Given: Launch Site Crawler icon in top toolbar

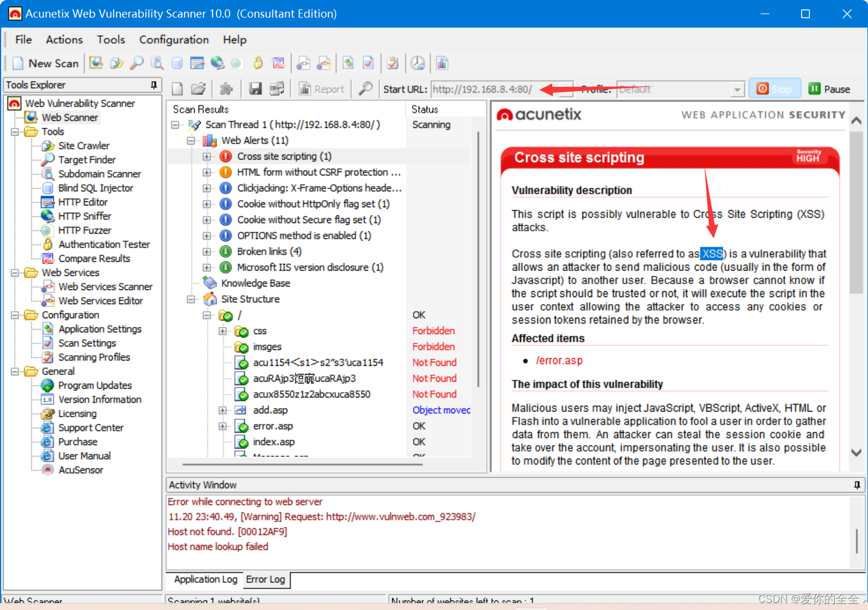Looking at the screenshot, I should (116, 63).
